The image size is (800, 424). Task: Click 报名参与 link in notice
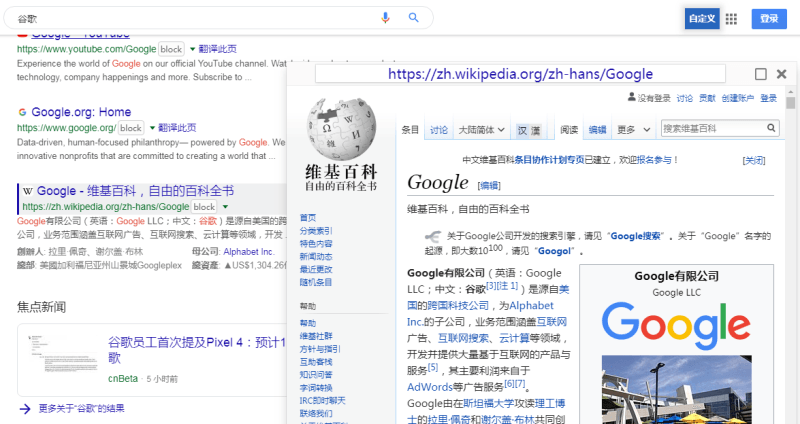click(x=655, y=160)
